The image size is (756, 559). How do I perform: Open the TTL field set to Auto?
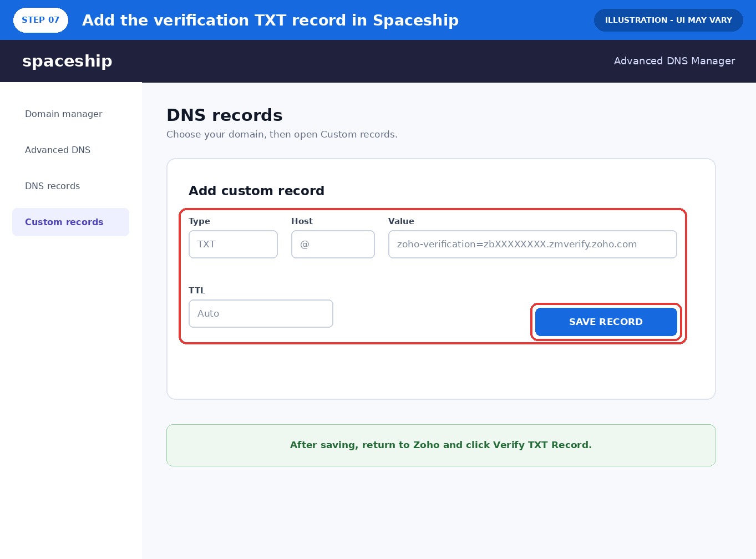pos(261,313)
